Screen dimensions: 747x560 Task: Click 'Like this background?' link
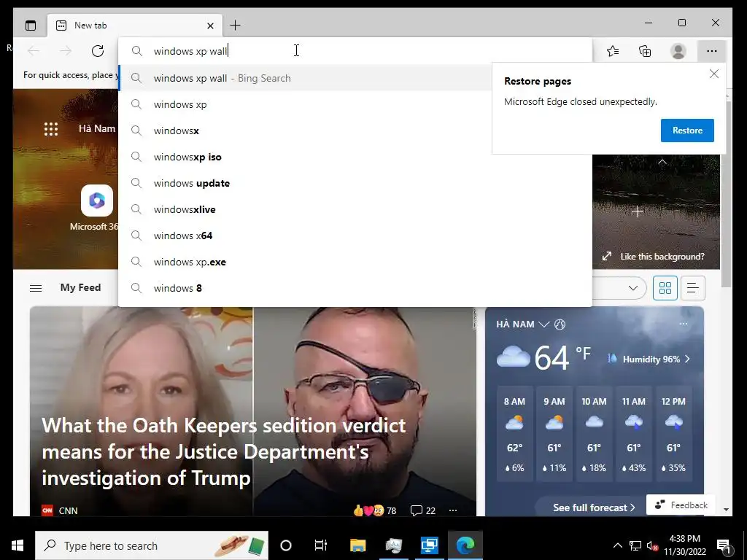[x=662, y=256]
